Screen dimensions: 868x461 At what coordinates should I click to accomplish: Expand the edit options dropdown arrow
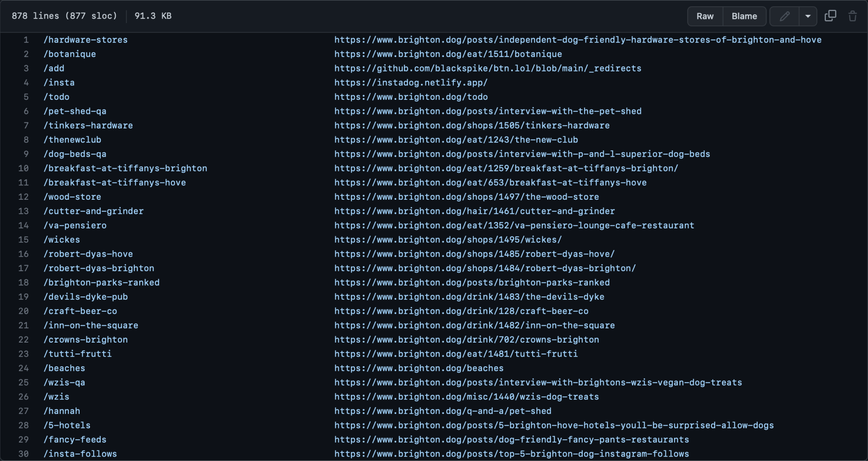[808, 16]
